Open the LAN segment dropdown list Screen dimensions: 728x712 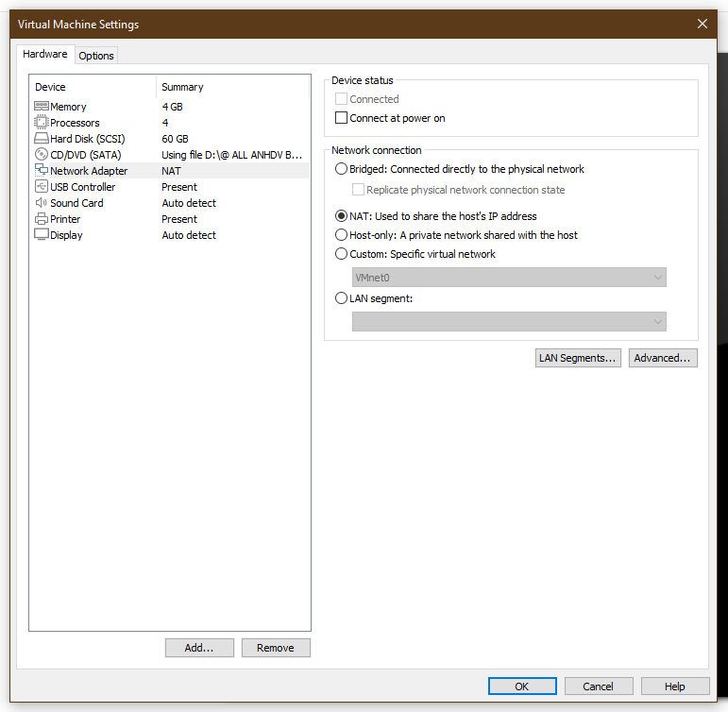[x=509, y=321]
